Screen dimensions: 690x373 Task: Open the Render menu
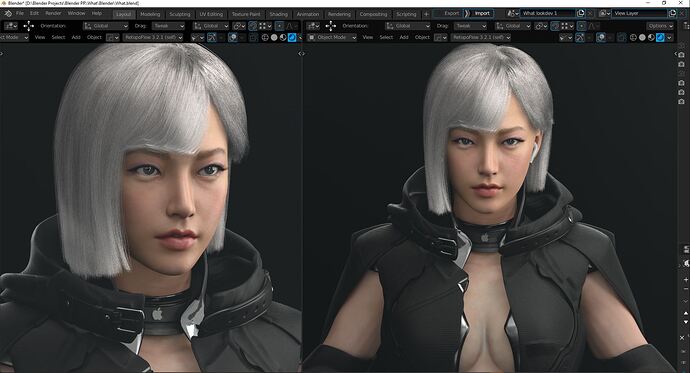pyautogui.click(x=53, y=14)
